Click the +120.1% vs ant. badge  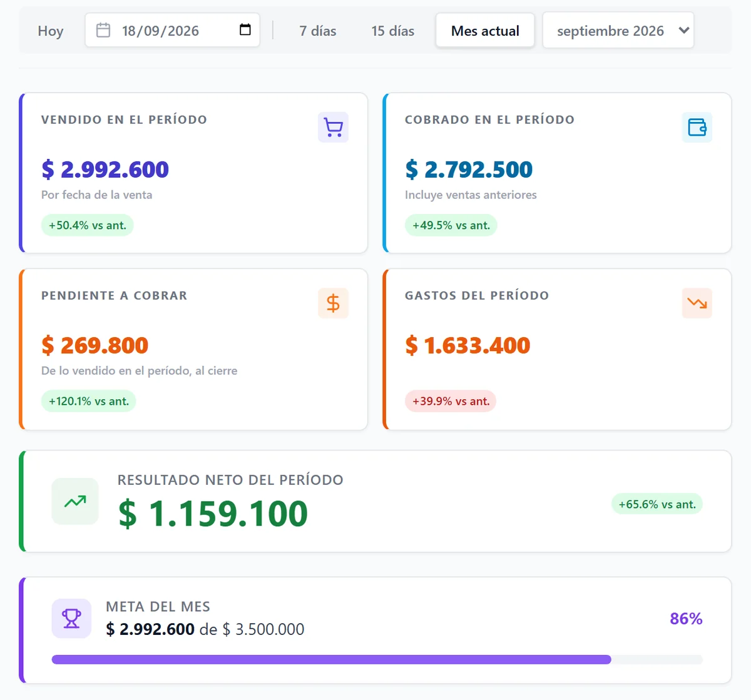[x=89, y=401]
